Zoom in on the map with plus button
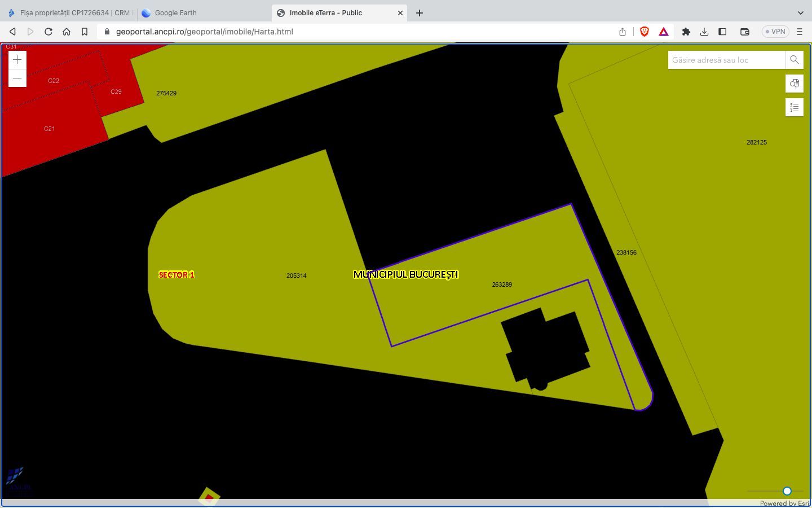812x508 pixels. click(x=17, y=60)
